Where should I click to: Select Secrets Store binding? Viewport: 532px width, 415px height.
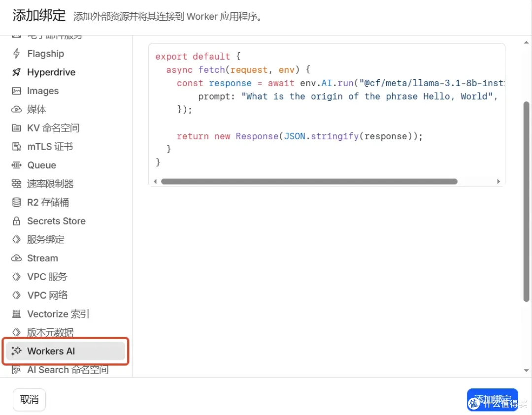(x=66, y=221)
